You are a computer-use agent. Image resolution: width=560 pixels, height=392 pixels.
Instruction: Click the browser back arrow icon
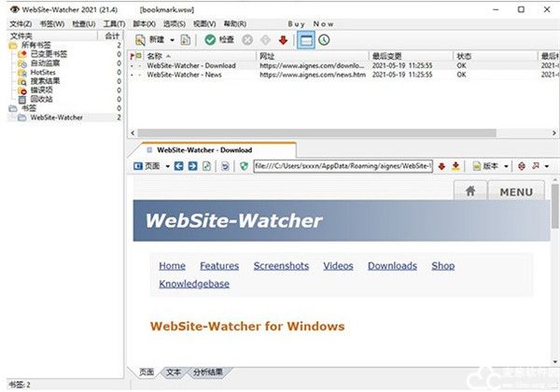[x=178, y=166]
